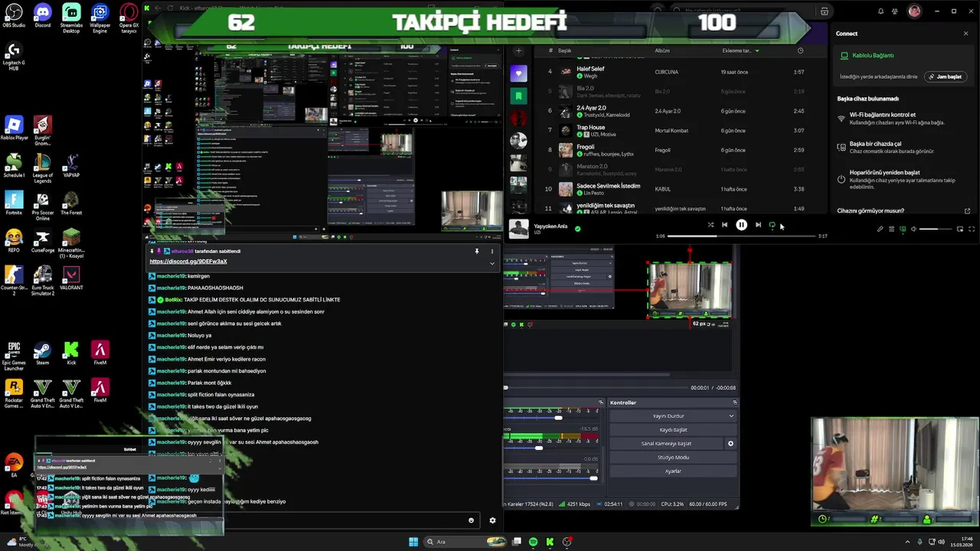The width and height of the screenshot is (980, 551).
Task: Select Epic Games Launcher icon
Action: coord(14,356)
